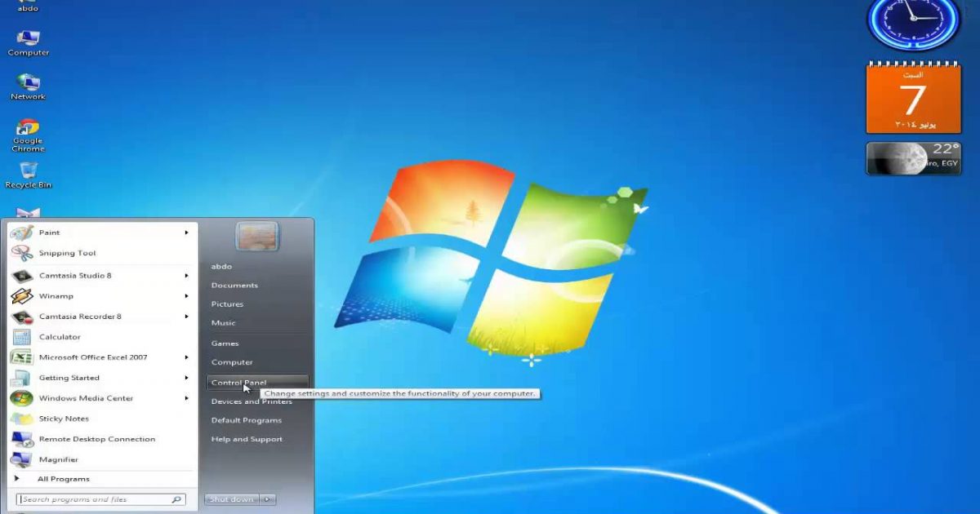This screenshot has height=514, width=980.
Task: Open Remote Desktop Connection icon
Action: click(22, 439)
